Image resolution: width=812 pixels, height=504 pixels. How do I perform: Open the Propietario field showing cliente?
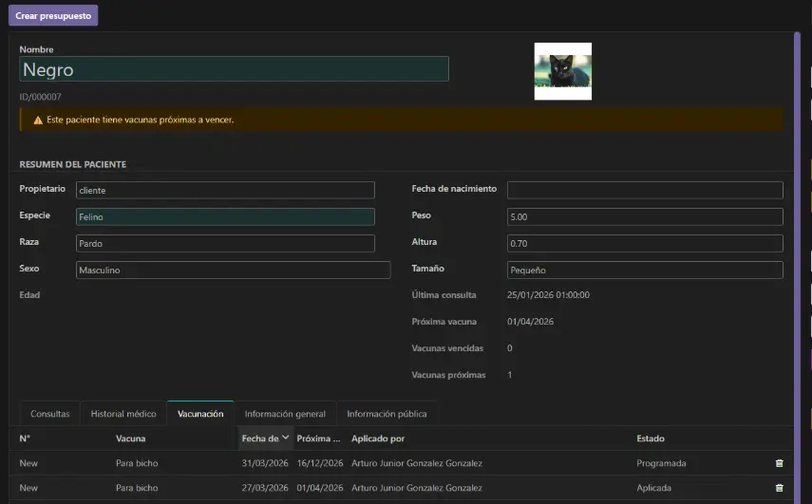coord(225,191)
